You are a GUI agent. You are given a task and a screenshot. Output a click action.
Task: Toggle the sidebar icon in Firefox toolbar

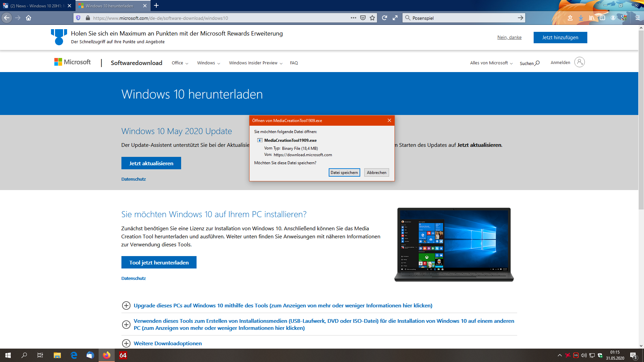602,18
